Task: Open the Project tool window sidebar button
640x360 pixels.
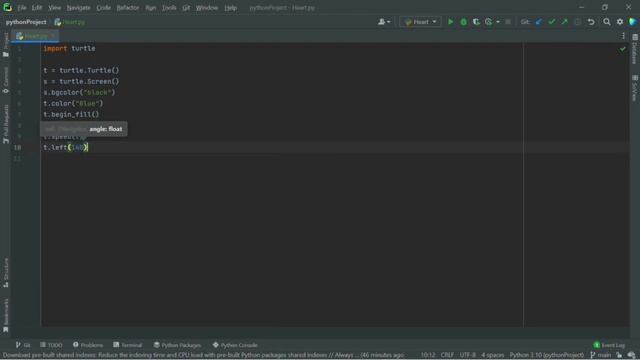Action: coord(6,45)
